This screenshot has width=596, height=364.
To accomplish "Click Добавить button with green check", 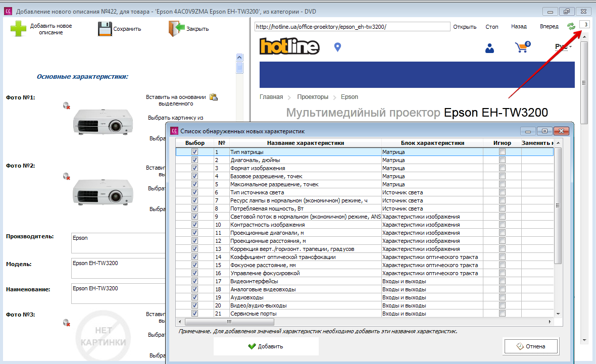I will [x=266, y=346].
